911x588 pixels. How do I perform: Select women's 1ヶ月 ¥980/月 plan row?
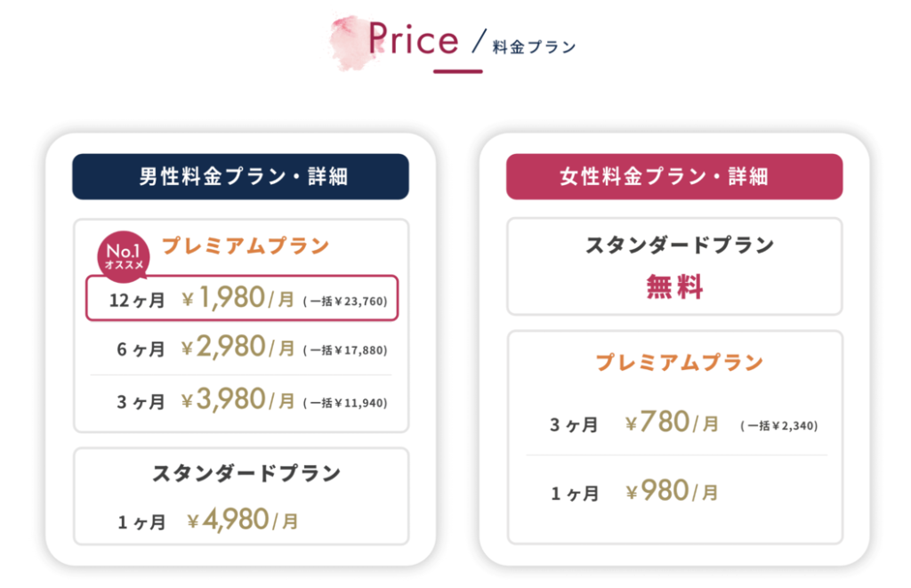(x=676, y=493)
